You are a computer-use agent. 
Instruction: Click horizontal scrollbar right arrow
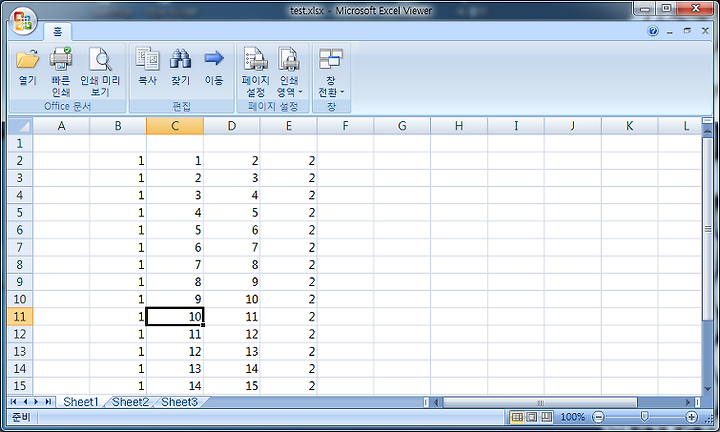pyautogui.click(x=688, y=403)
